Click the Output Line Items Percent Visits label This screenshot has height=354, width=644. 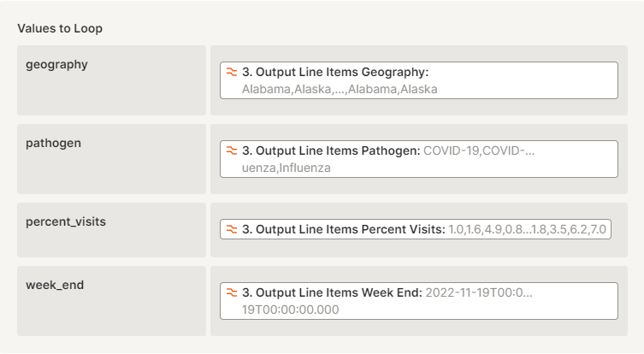tap(344, 229)
